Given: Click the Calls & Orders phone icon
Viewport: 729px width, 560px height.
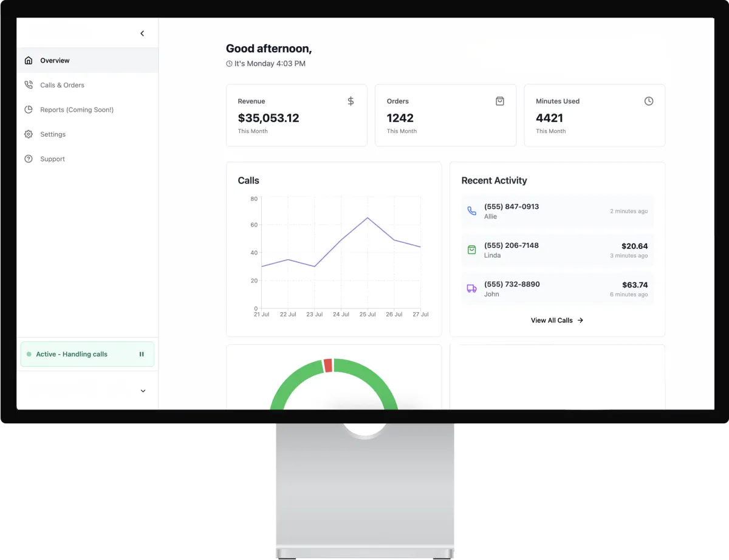Looking at the screenshot, I should pyautogui.click(x=28, y=85).
